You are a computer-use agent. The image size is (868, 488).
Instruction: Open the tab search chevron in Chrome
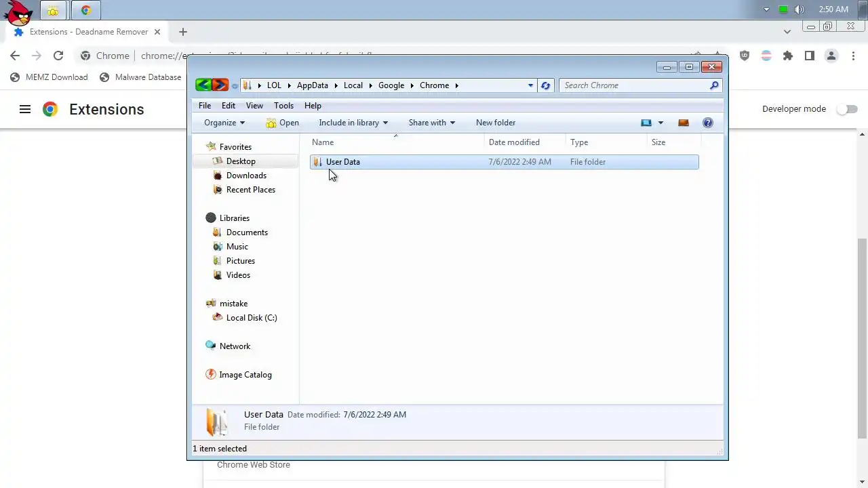point(787,32)
